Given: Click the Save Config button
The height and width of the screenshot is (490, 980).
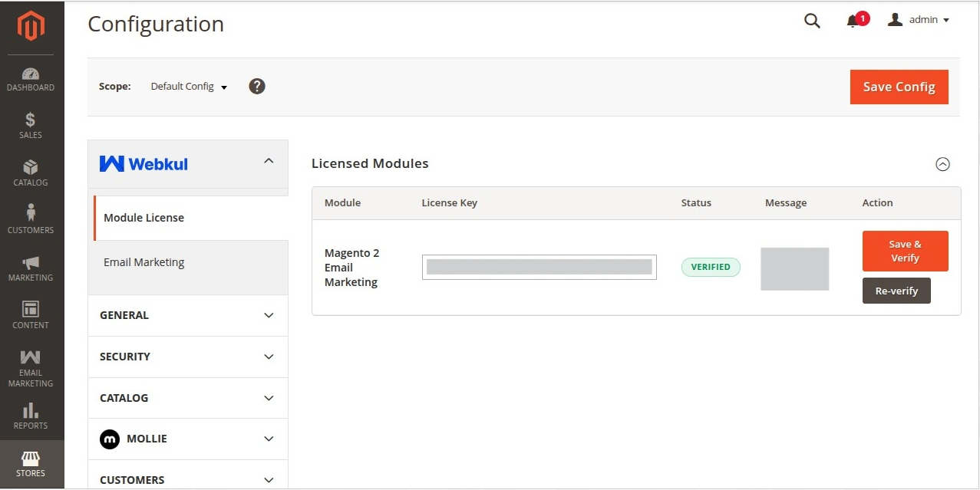Looking at the screenshot, I should click(899, 87).
